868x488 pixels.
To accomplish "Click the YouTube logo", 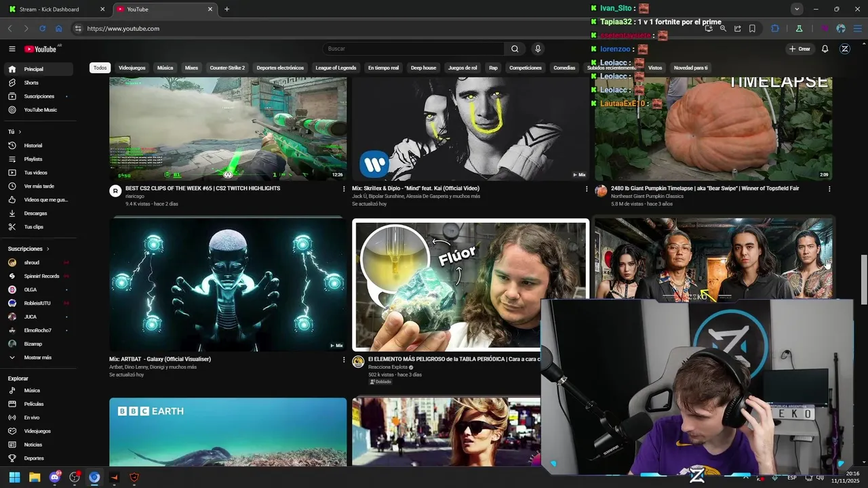I will pyautogui.click(x=41, y=49).
